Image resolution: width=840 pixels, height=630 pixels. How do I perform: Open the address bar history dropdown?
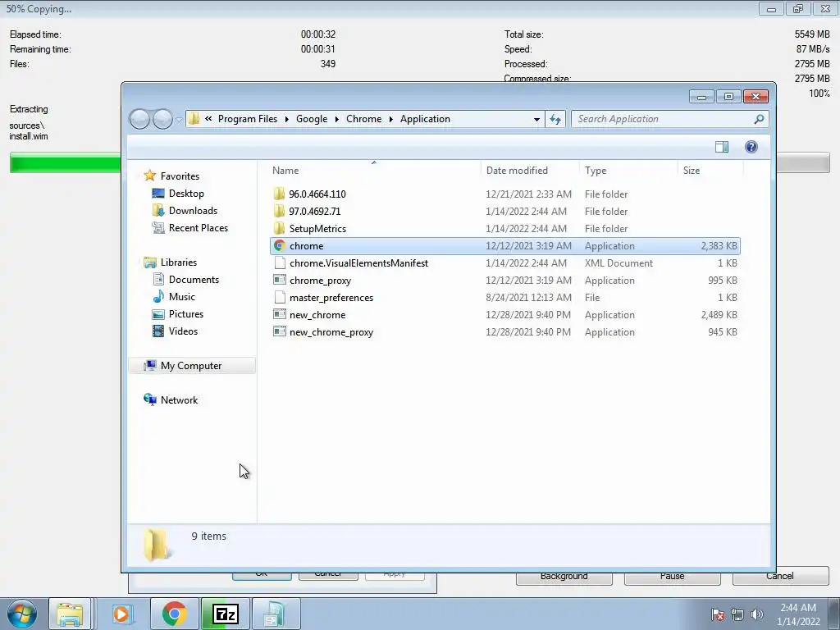[x=536, y=119]
